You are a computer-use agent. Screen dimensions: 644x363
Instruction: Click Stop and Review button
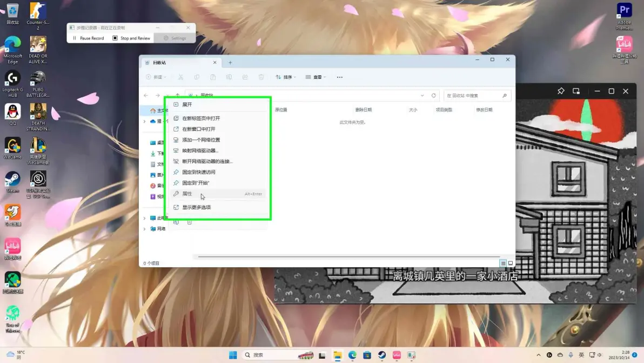coord(131,38)
